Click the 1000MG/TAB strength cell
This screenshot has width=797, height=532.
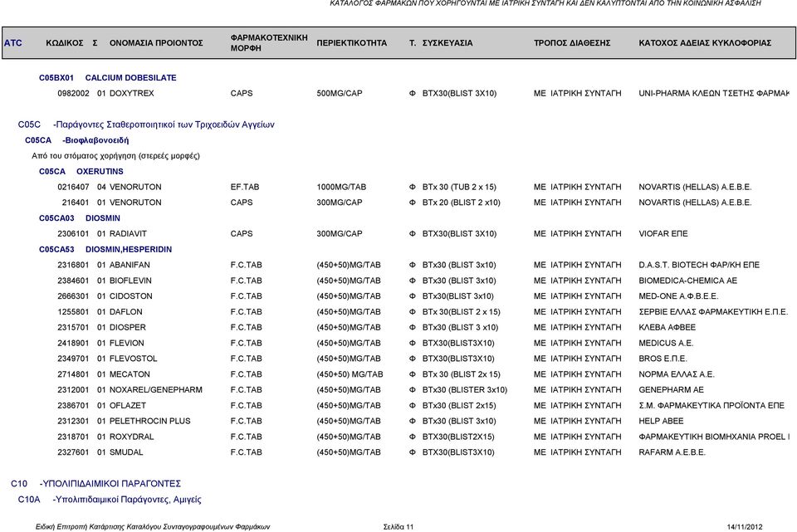coord(341,187)
